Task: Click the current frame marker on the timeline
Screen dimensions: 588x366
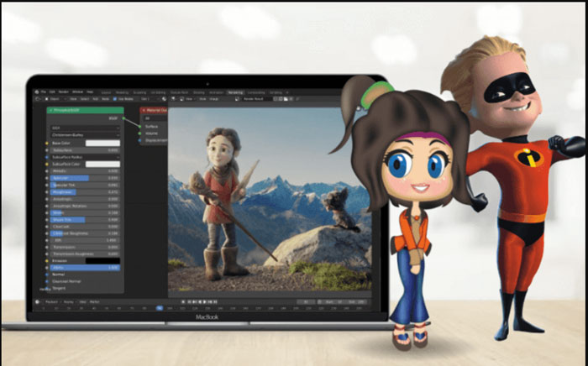Action: pyautogui.click(x=160, y=308)
